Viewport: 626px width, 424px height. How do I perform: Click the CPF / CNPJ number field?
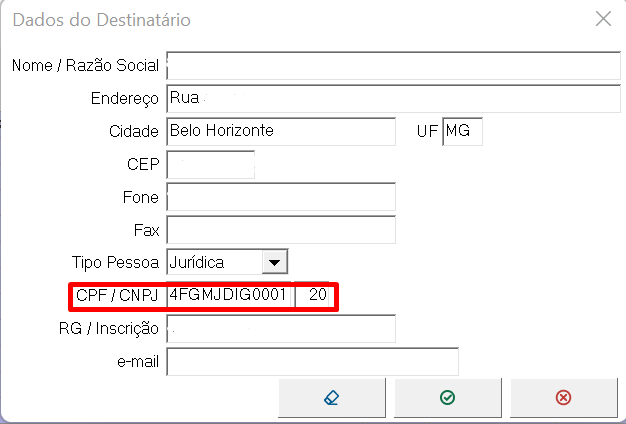coord(231,296)
